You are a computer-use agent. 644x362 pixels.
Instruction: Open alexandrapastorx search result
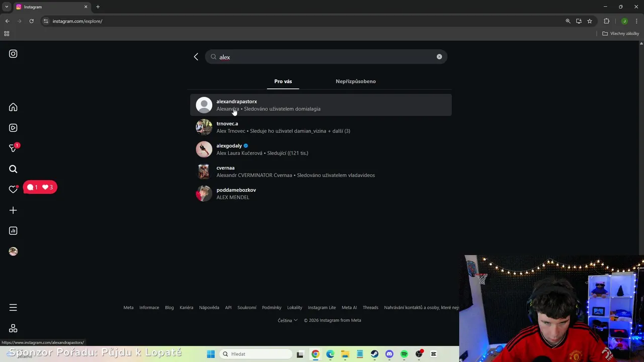click(x=321, y=105)
